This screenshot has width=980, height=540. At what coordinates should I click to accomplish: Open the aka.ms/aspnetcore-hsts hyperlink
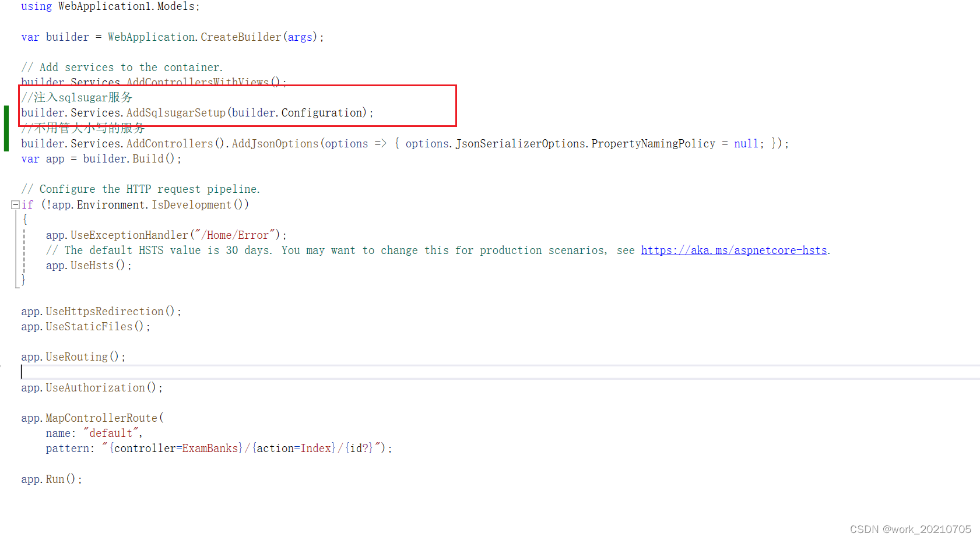point(734,250)
